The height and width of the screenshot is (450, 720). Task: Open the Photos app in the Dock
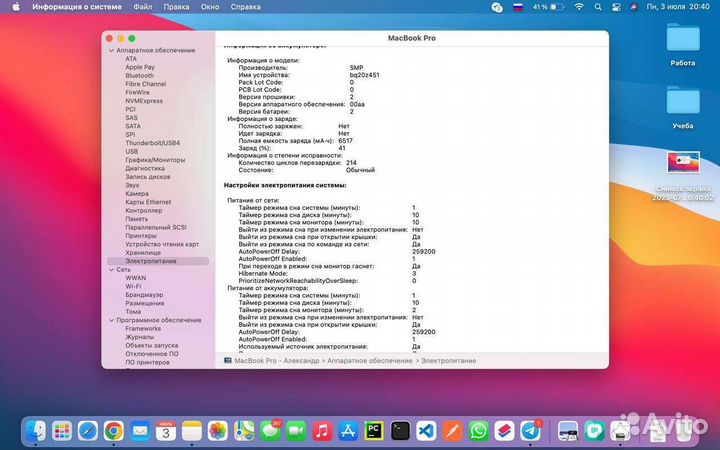click(x=218, y=431)
